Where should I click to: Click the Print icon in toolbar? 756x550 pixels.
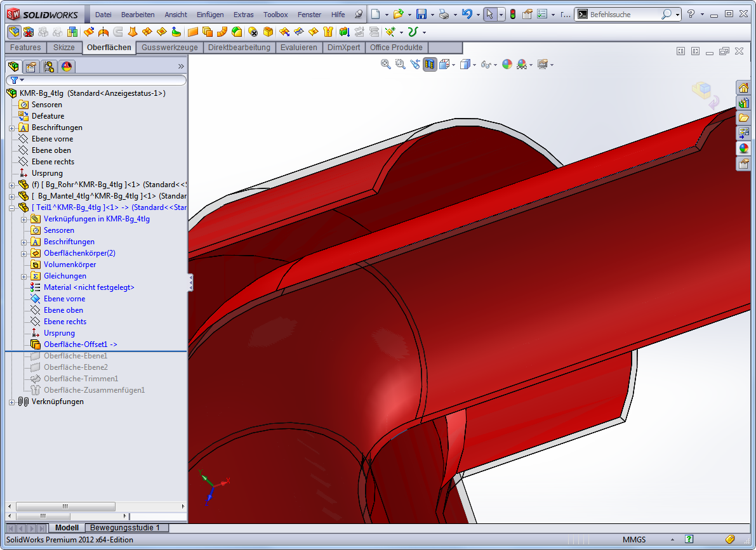[444, 14]
